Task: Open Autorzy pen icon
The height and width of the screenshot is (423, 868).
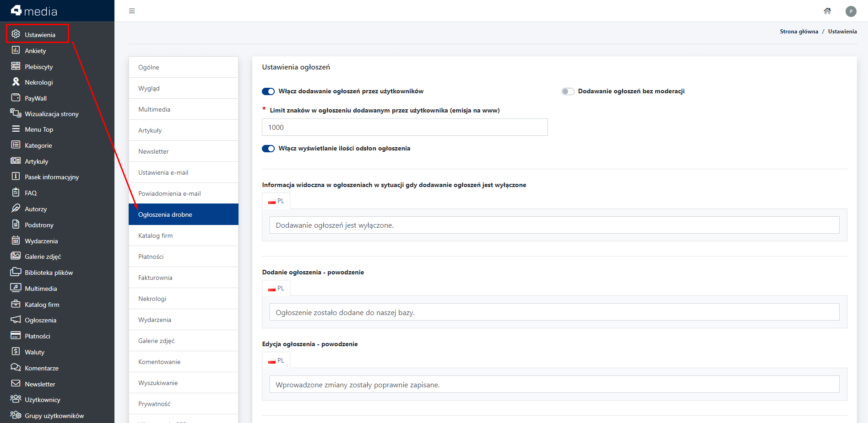Action: point(16,209)
